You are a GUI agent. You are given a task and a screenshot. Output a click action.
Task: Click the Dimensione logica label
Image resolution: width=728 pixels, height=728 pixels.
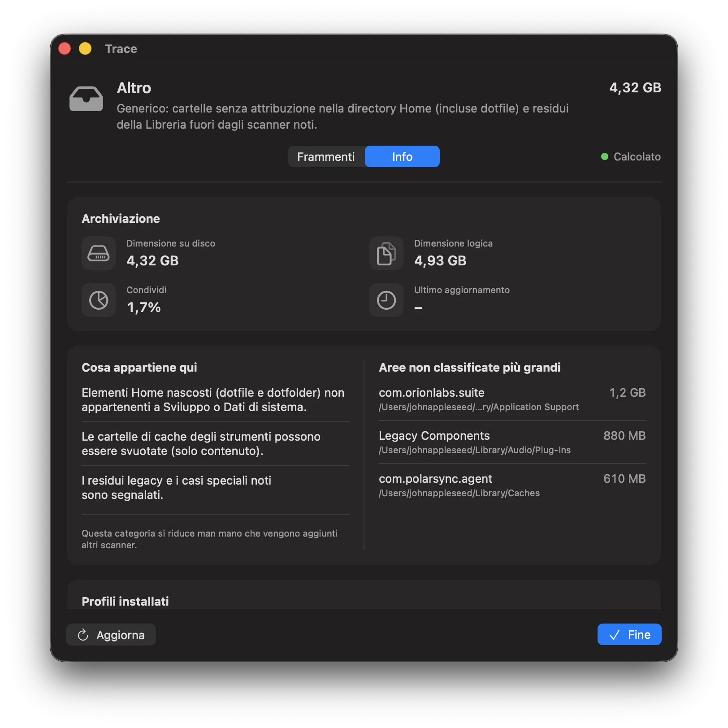(x=453, y=243)
